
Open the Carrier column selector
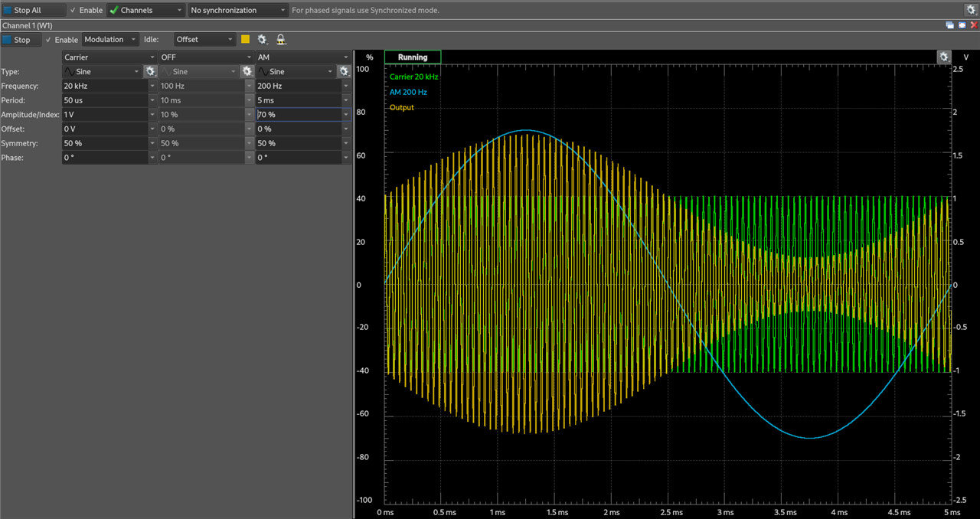coord(109,57)
